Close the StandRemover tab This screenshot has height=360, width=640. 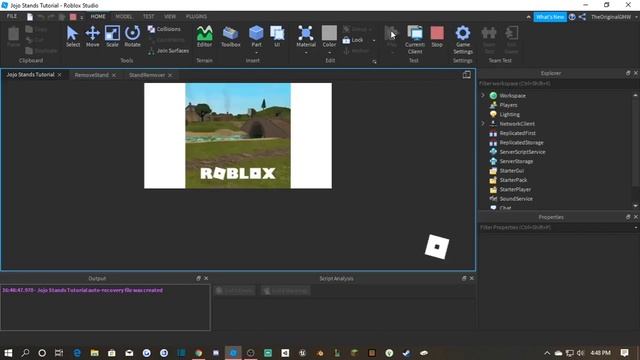pyautogui.click(x=170, y=75)
